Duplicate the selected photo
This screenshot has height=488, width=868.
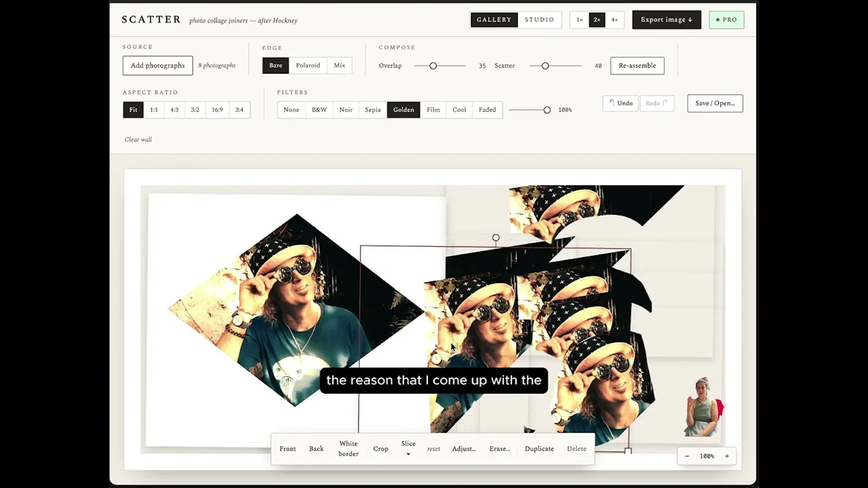(x=539, y=449)
